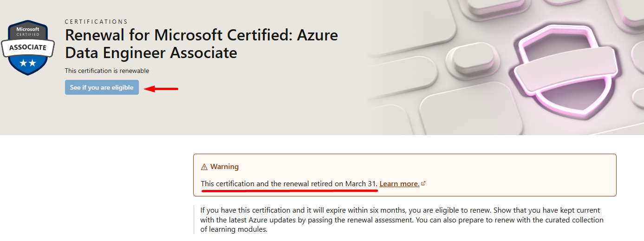Click the Data Engineer Associate title line
The width and height of the screenshot is (644, 241).
point(151,53)
